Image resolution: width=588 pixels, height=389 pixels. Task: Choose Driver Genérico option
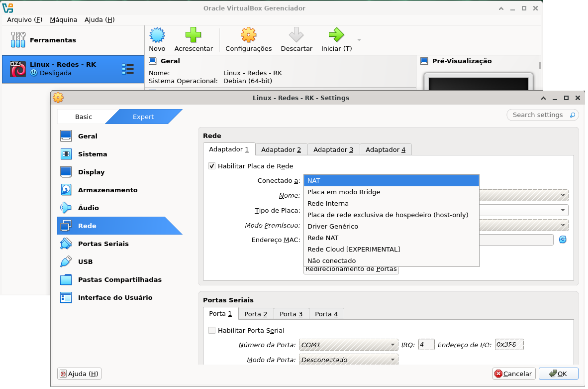[x=391, y=227]
